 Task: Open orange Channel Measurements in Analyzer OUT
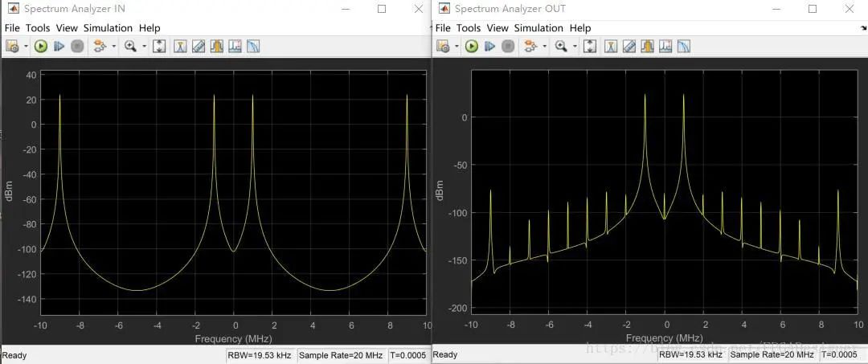coord(647,47)
